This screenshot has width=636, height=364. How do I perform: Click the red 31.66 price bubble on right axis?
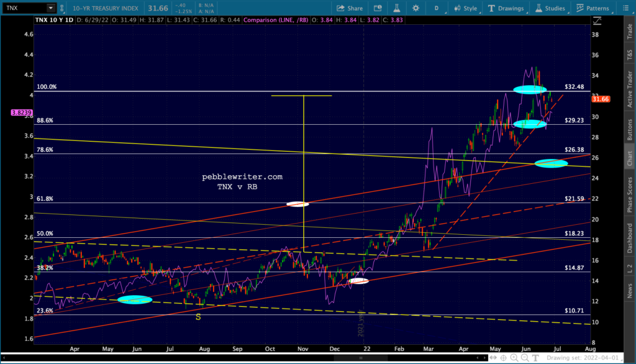coord(601,99)
